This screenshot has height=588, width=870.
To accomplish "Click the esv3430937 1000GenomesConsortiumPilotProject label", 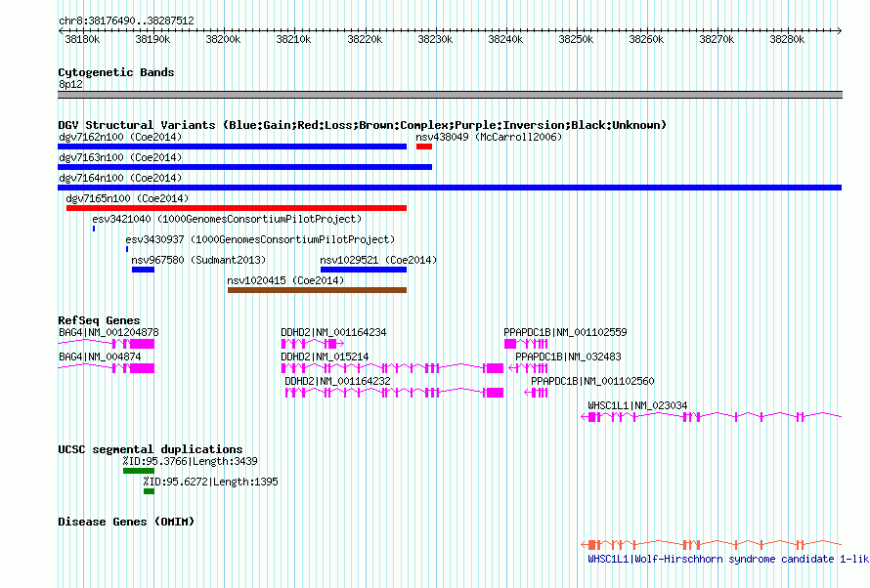I will point(260,239).
